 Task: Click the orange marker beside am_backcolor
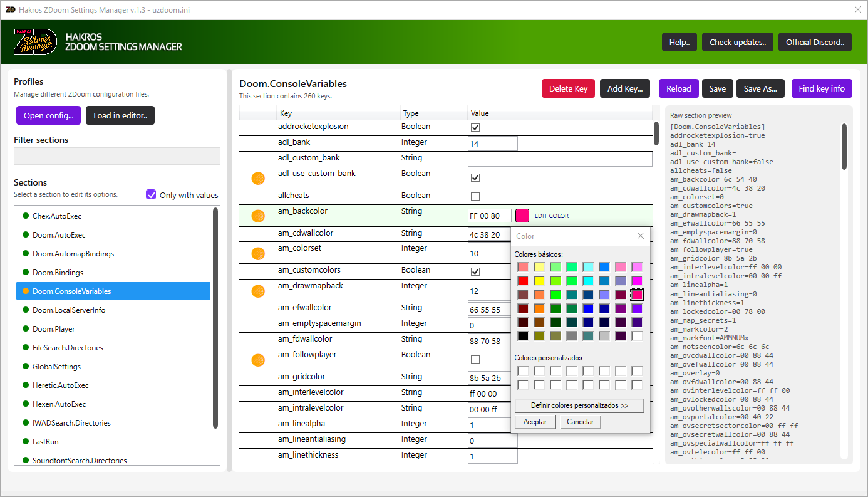tap(258, 216)
